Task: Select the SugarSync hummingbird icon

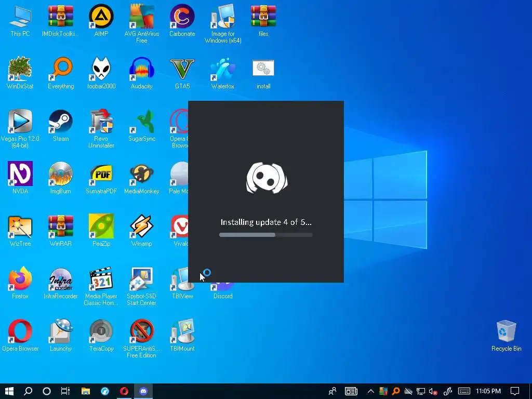Action: [x=141, y=121]
